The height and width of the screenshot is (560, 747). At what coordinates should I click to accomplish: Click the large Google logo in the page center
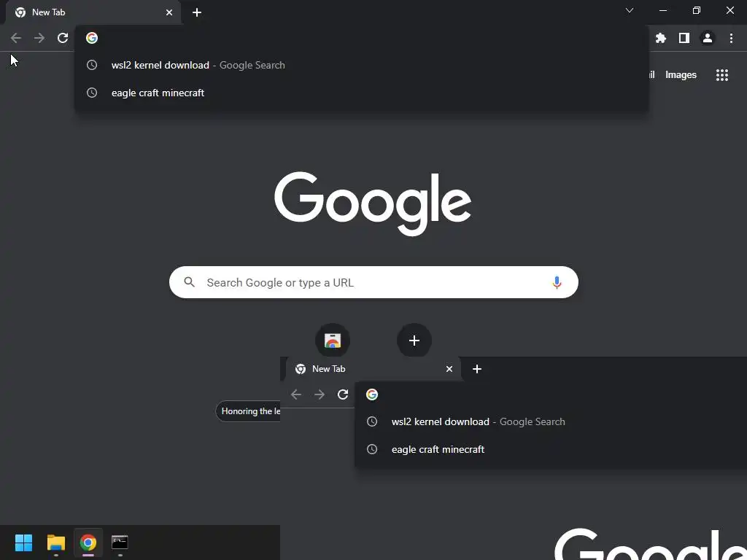click(x=373, y=203)
